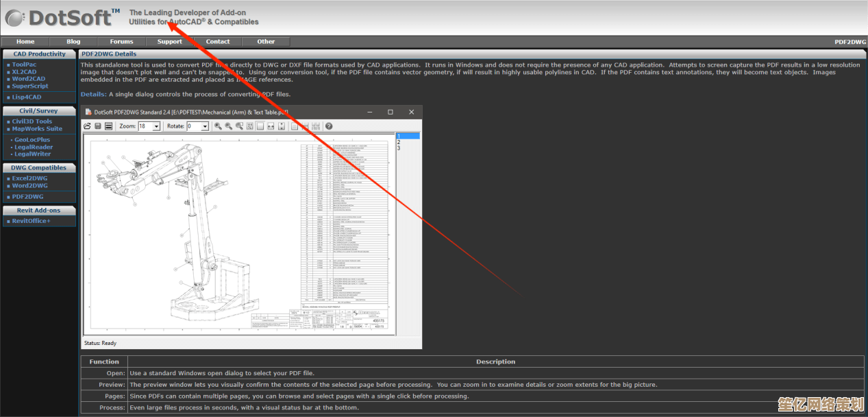Click the zoom extents icon
This screenshot has width=868, height=417.
[x=250, y=126]
